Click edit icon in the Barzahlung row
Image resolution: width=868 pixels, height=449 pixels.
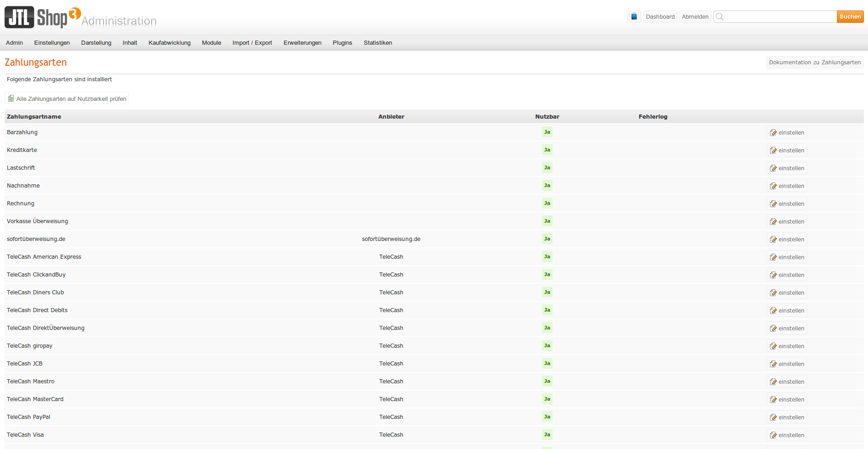773,133
